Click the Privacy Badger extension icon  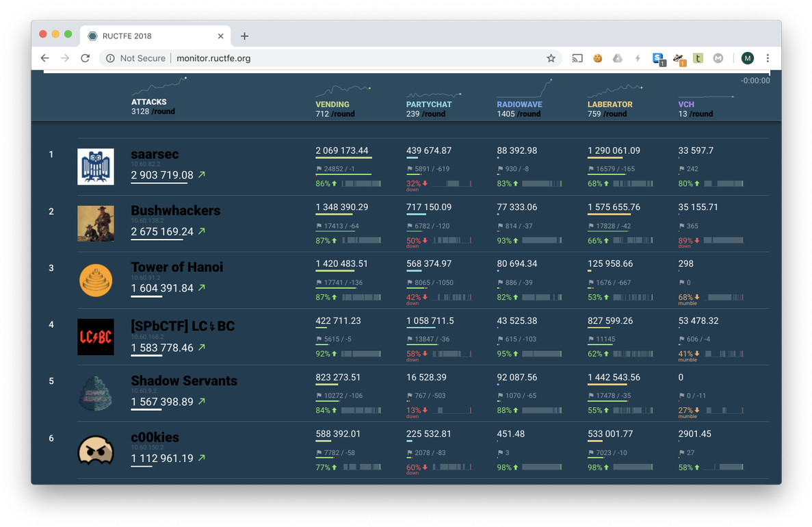click(679, 58)
